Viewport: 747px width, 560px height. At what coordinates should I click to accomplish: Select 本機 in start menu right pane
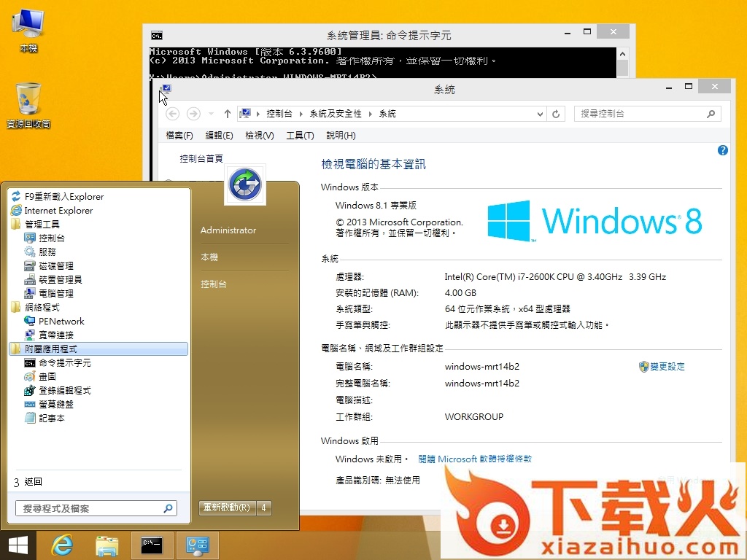pos(209,257)
